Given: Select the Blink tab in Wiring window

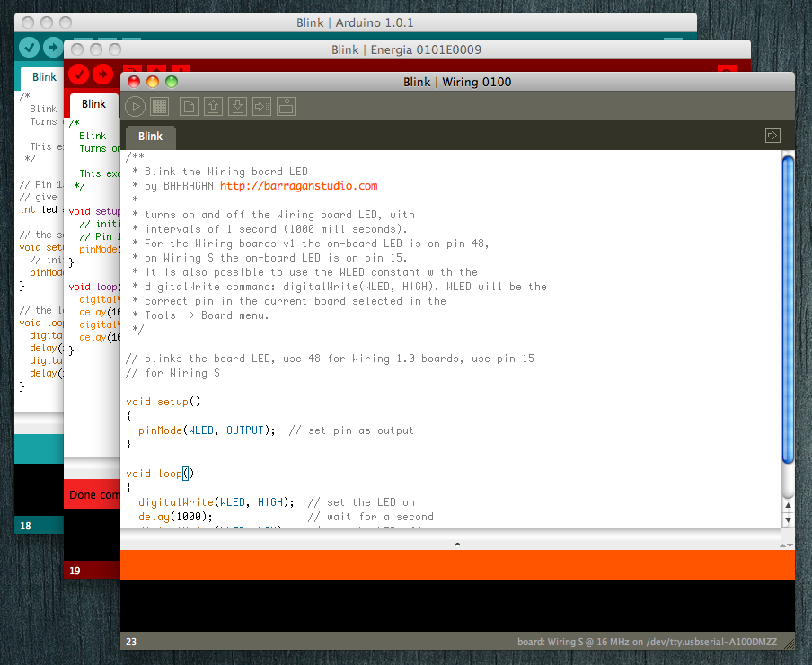Looking at the screenshot, I should tap(150, 137).
